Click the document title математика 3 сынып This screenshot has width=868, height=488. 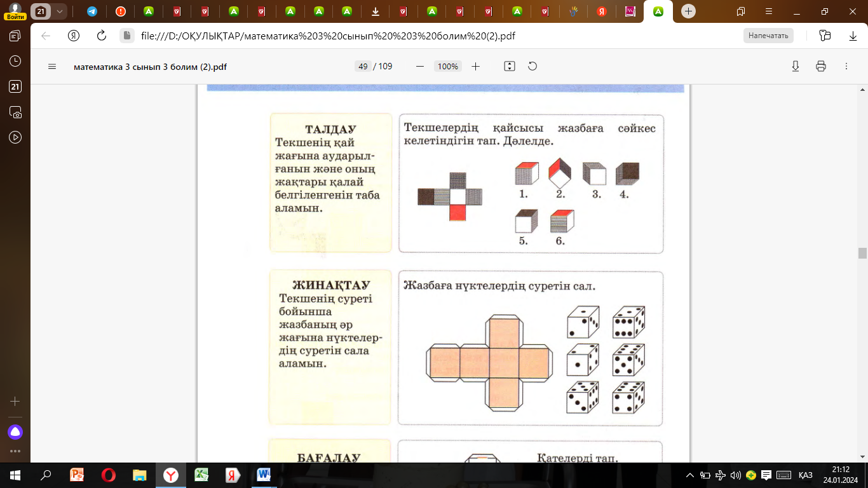(x=150, y=66)
